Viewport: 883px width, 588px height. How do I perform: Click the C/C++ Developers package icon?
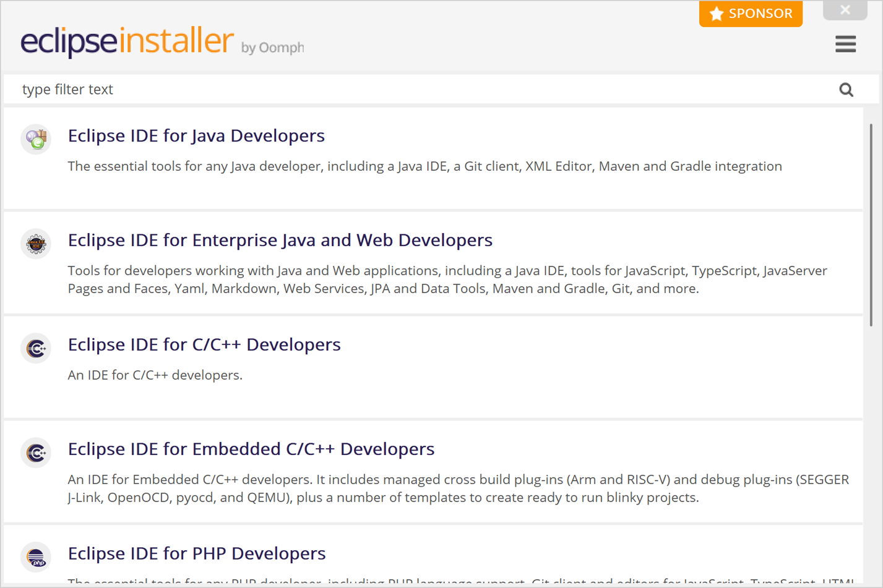click(36, 348)
